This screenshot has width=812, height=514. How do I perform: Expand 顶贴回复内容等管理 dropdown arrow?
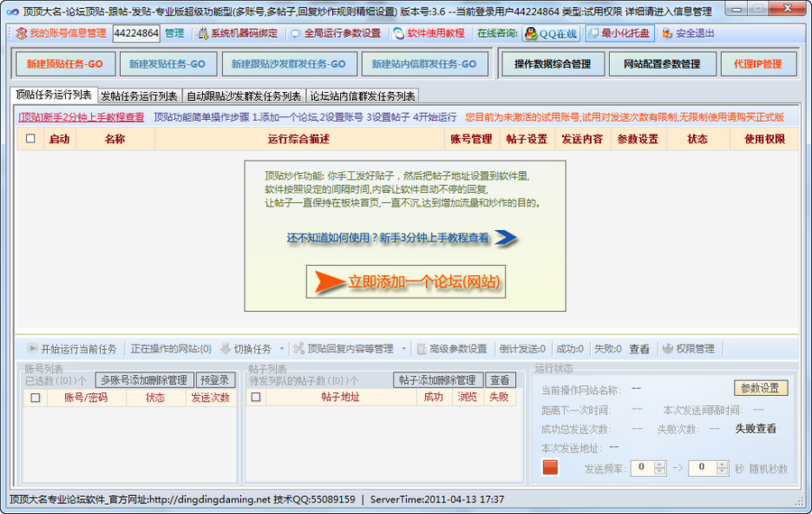[404, 349]
